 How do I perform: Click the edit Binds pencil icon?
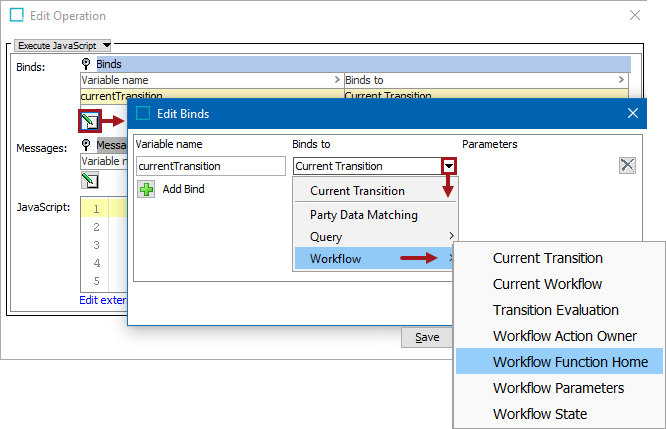click(91, 122)
